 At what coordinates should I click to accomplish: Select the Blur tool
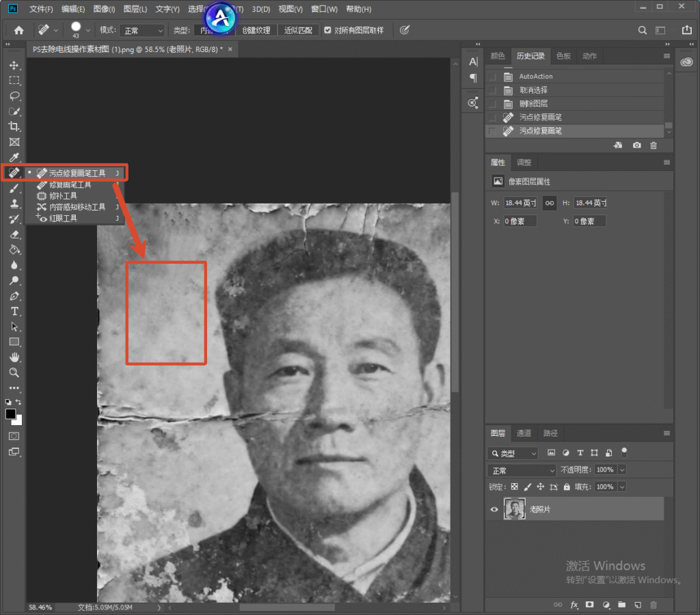(x=14, y=265)
